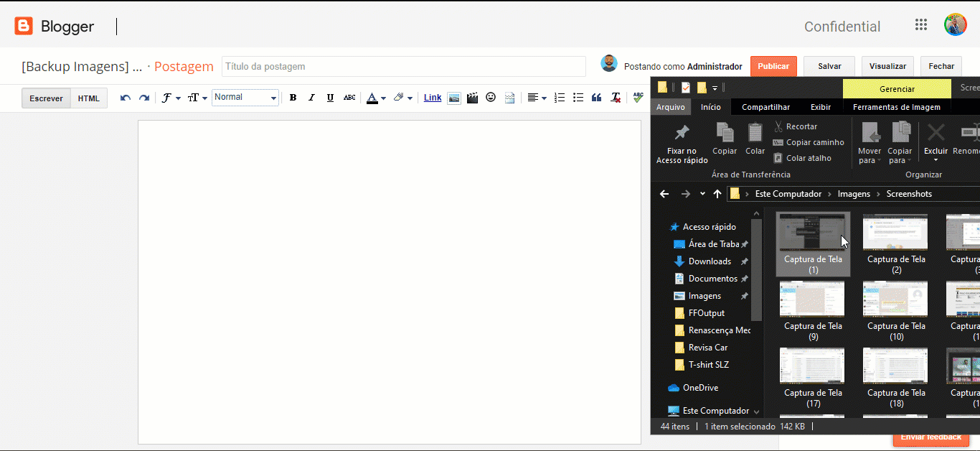Screen dimensions: 980x451
Task: Redo the edit in Blogger editor
Action: (144, 98)
